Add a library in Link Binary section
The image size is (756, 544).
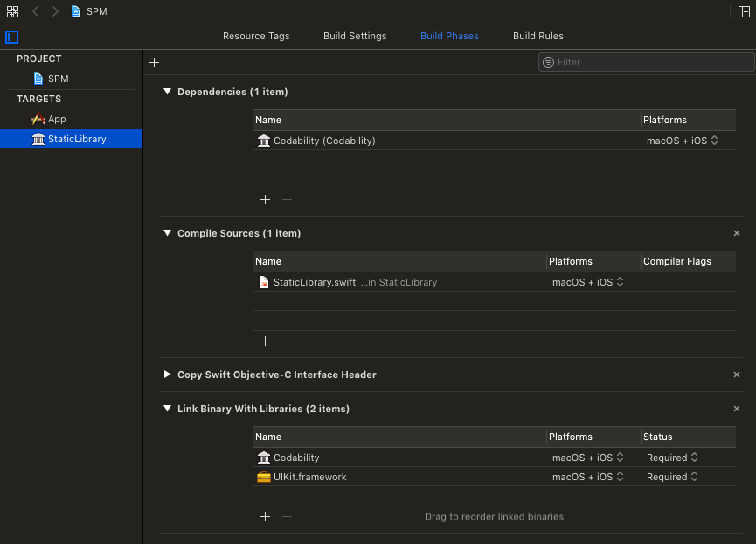(265, 517)
